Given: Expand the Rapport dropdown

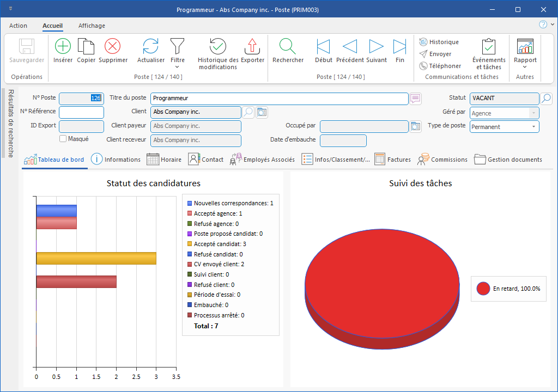Looking at the screenshot, I should tap(525, 67).
